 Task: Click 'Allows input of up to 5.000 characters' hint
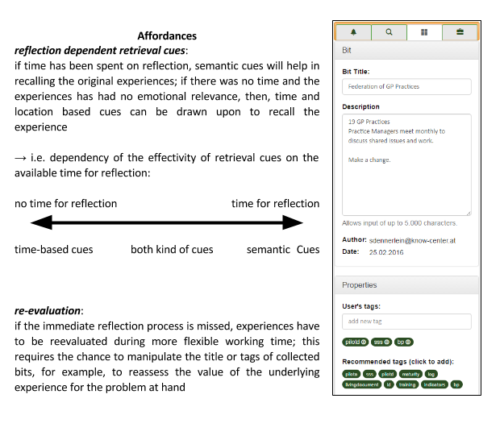click(399, 223)
